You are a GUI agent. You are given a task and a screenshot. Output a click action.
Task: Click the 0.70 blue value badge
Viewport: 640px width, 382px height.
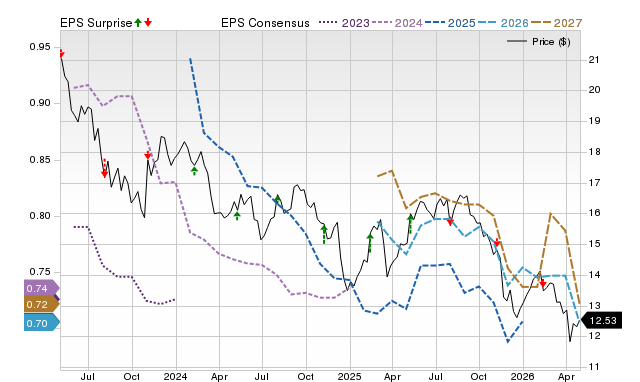click(42, 323)
